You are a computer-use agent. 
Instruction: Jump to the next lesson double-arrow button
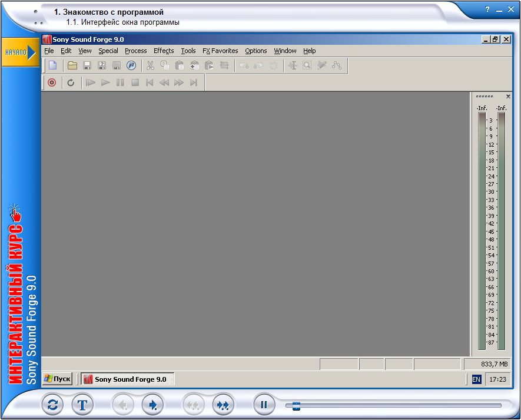pos(223,405)
